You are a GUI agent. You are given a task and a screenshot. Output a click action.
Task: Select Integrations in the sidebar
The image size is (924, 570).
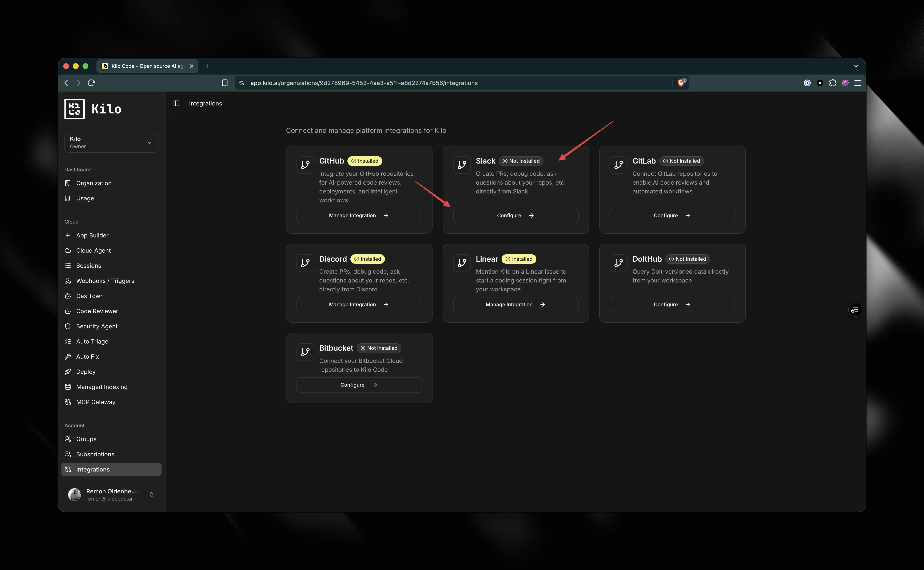click(111, 469)
